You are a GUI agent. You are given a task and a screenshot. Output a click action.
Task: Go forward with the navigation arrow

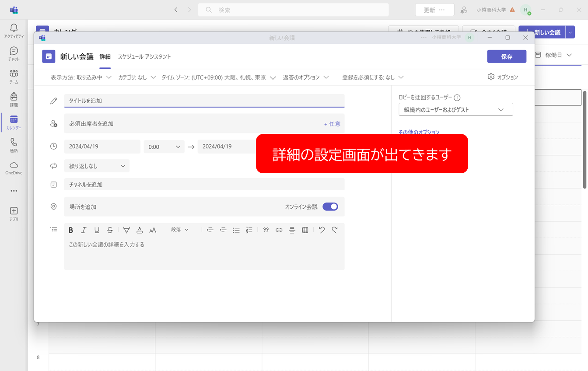tap(189, 10)
